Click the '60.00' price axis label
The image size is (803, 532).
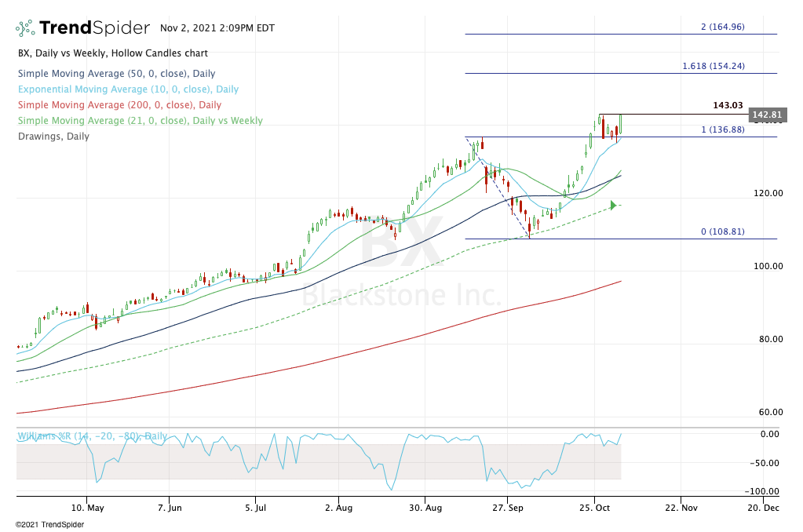pyautogui.click(x=770, y=412)
